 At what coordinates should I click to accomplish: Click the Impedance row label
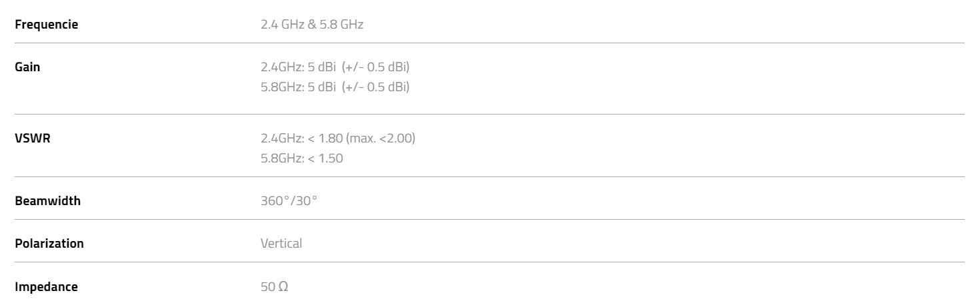tap(46, 287)
